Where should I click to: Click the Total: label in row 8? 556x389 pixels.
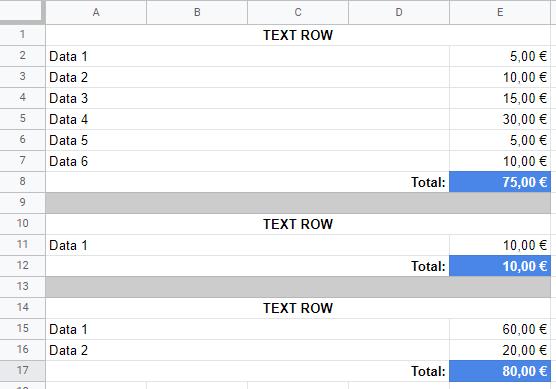click(428, 182)
